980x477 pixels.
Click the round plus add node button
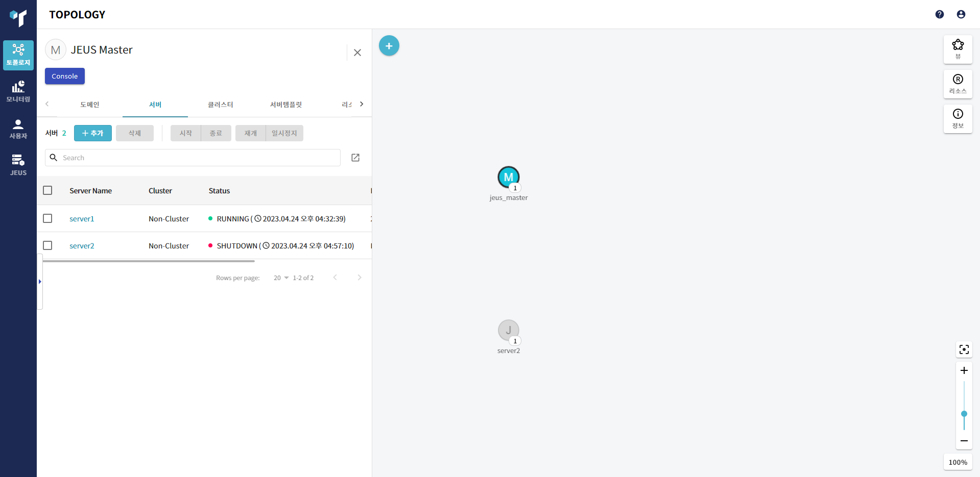click(389, 46)
